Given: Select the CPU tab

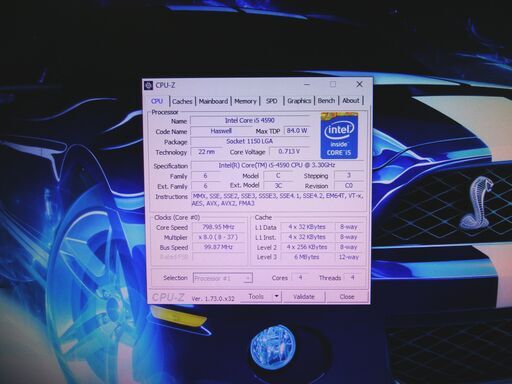Looking at the screenshot, I should point(157,101).
